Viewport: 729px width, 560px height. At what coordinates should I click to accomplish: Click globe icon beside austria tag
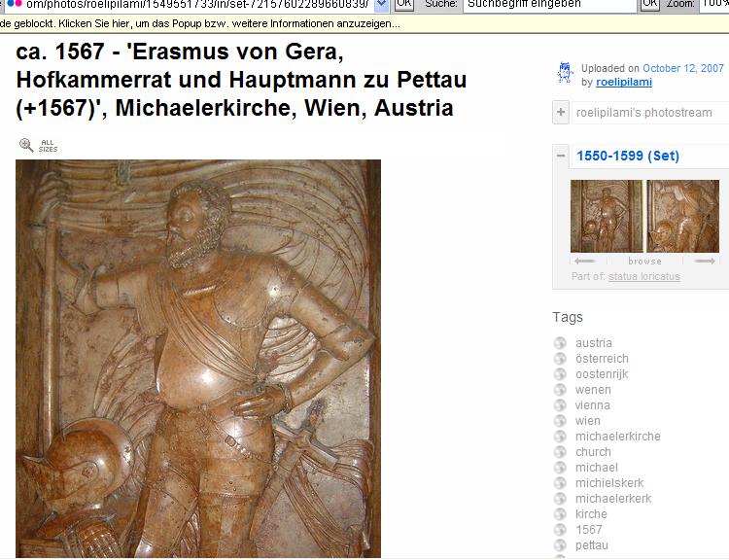click(x=560, y=343)
